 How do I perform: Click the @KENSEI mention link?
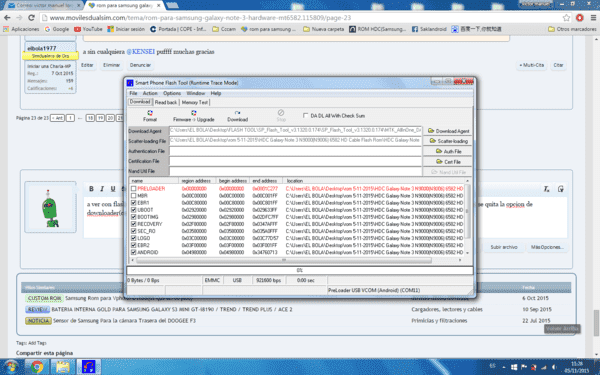140,52
